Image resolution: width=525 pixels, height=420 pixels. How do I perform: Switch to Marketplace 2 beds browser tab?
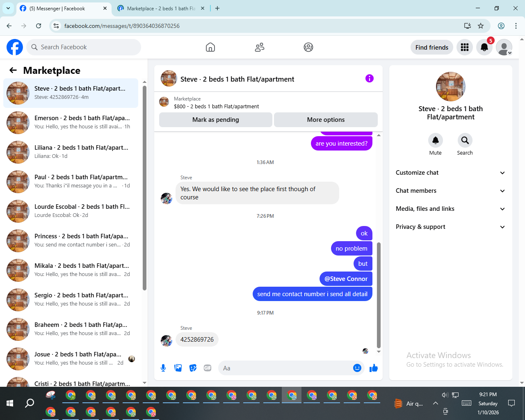point(161,8)
